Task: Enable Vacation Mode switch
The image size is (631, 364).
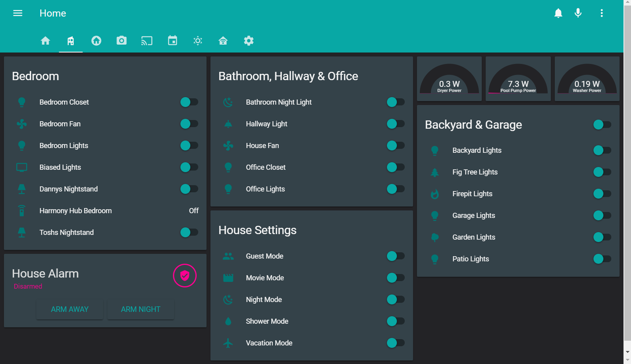Action: coord(396,343)
